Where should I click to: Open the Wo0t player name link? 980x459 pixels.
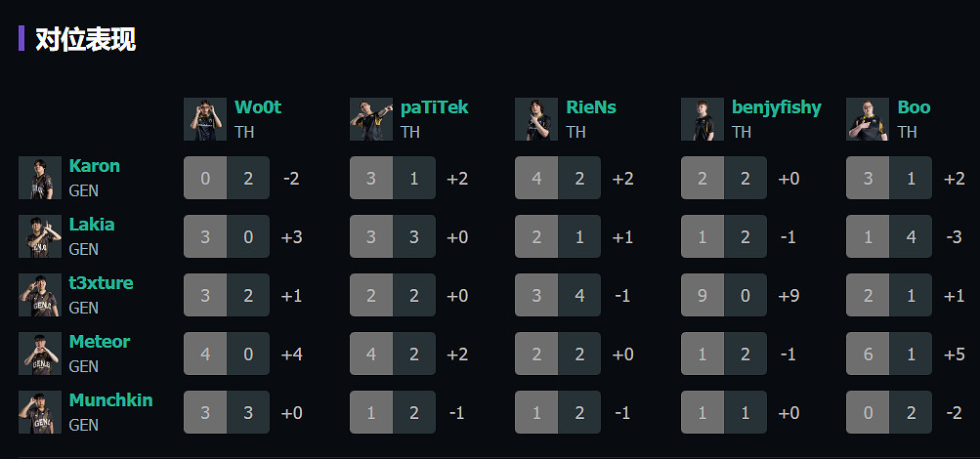[258, 107]
